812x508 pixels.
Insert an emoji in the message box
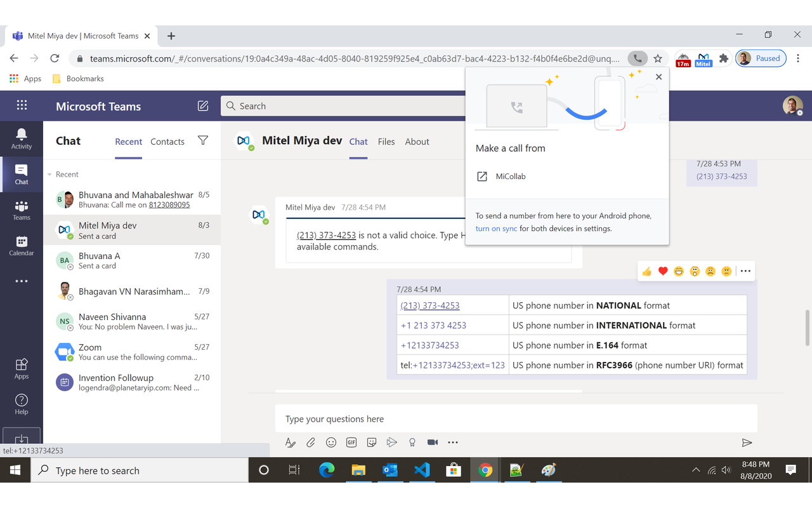[331, 442]
